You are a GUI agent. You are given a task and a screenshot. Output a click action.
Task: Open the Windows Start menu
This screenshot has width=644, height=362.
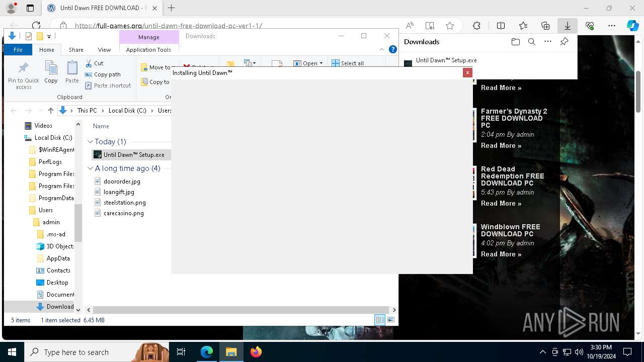tap(12, 352)
